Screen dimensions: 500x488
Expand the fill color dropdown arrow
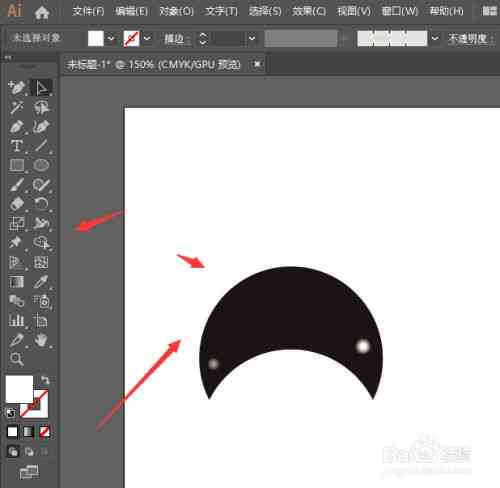[x=111, y=39]
